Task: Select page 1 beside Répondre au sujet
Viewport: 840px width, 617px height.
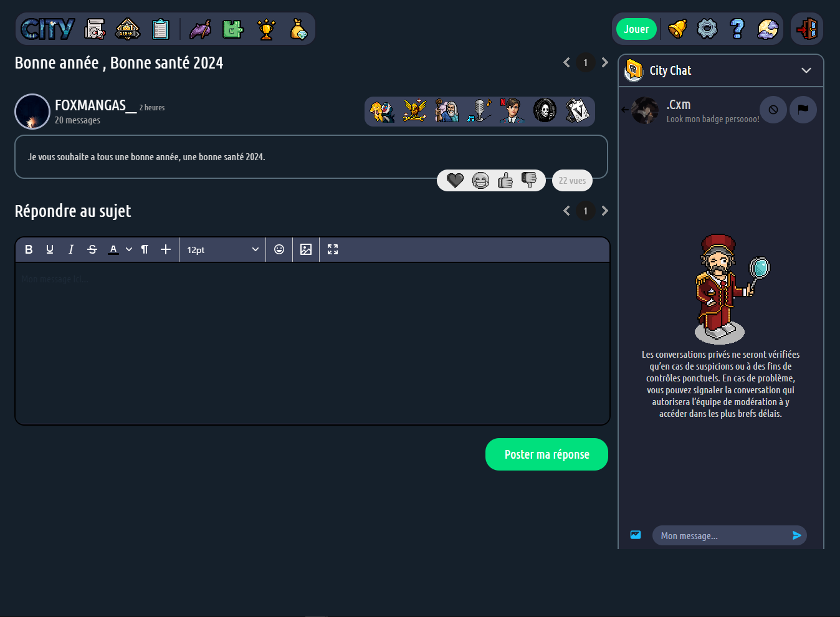Action: (x=585, y=211)
